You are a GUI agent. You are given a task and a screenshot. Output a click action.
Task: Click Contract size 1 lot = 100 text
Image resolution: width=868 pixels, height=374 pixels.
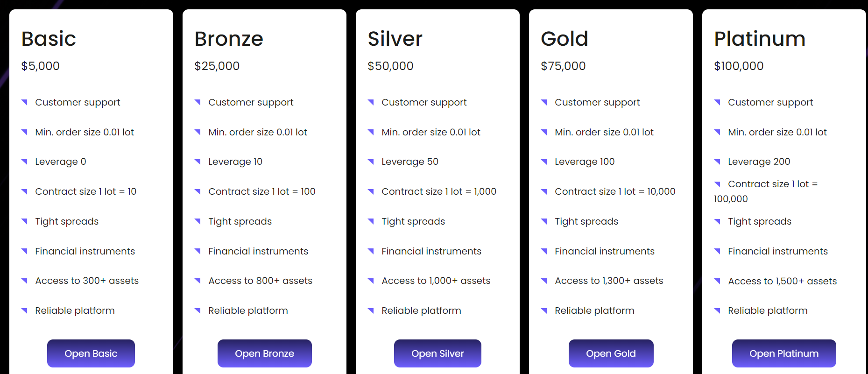tap(261, 191)
